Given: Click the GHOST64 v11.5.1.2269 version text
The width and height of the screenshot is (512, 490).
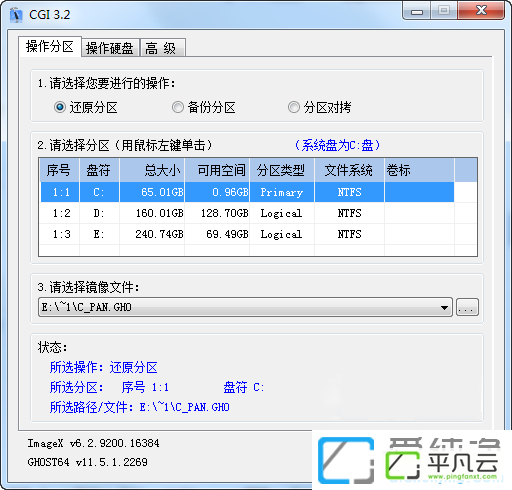Looking at the screenshot, I should (87, 462).
